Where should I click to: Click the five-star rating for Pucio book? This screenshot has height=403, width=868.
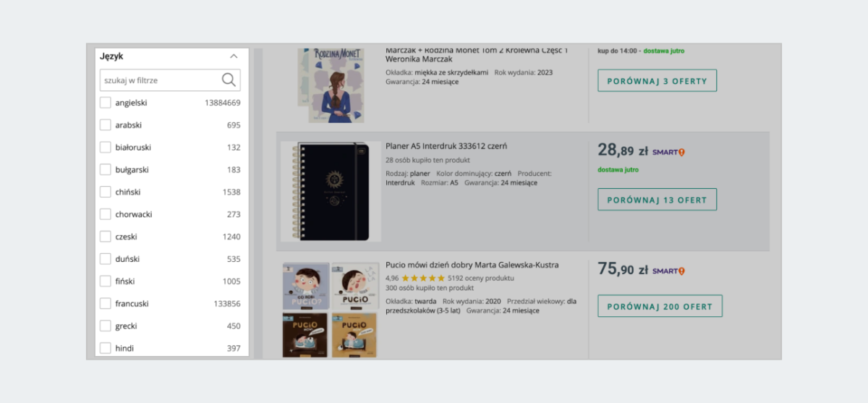tap(423, 278)
